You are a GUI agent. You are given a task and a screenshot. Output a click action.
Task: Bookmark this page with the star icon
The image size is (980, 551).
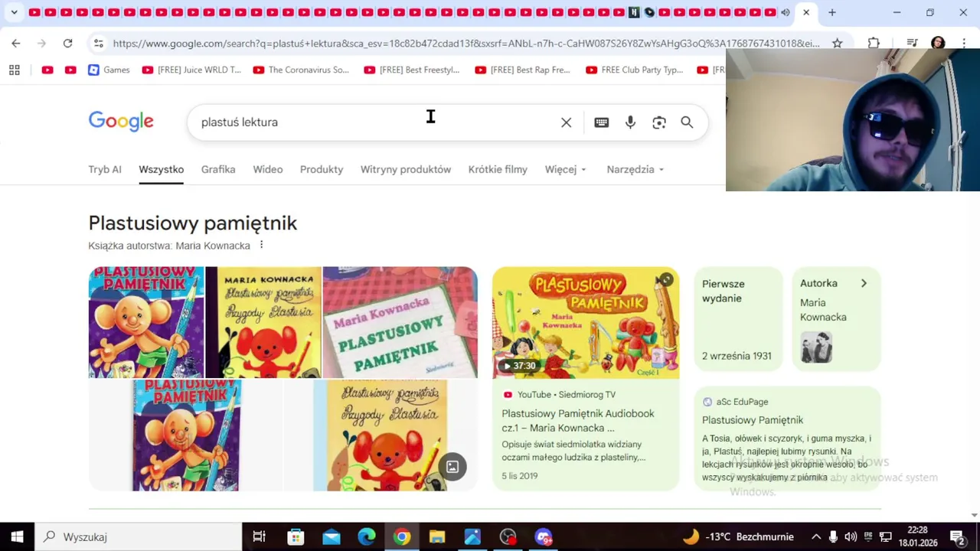pos(838,44)
